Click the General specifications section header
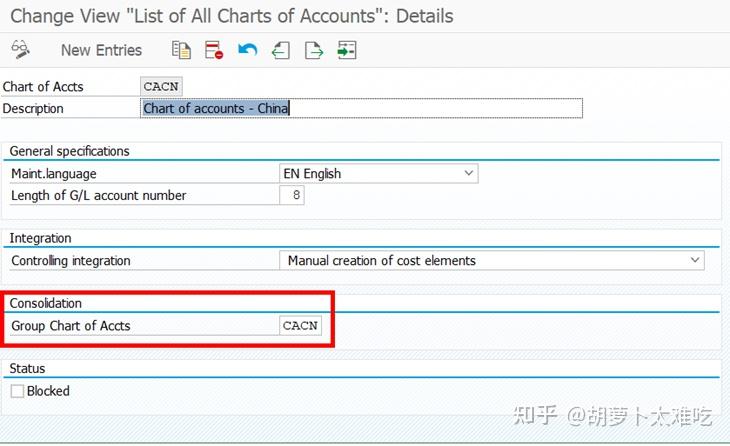This screenshot has height=446, width=730. coord(69,151)
